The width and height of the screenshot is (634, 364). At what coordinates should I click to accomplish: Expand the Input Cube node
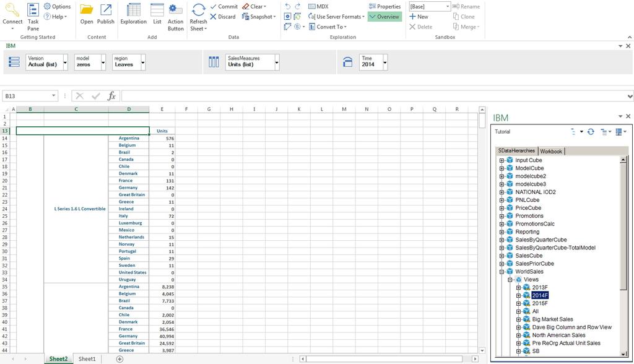pyautogui.click(x=502, y=160)
